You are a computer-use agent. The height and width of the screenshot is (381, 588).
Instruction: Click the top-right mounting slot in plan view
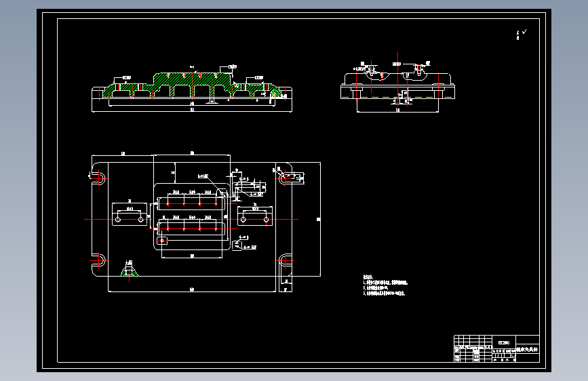click(x=284, y=178)
